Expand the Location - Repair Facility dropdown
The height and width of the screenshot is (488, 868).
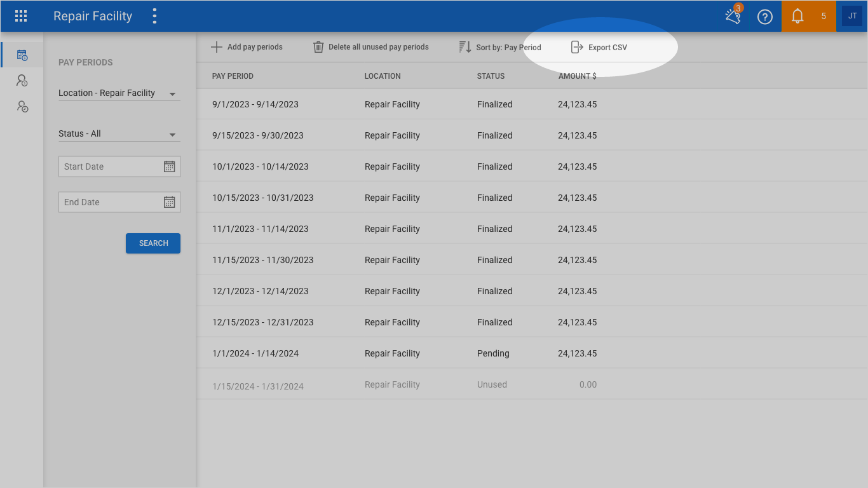click(x=119, y=93)
